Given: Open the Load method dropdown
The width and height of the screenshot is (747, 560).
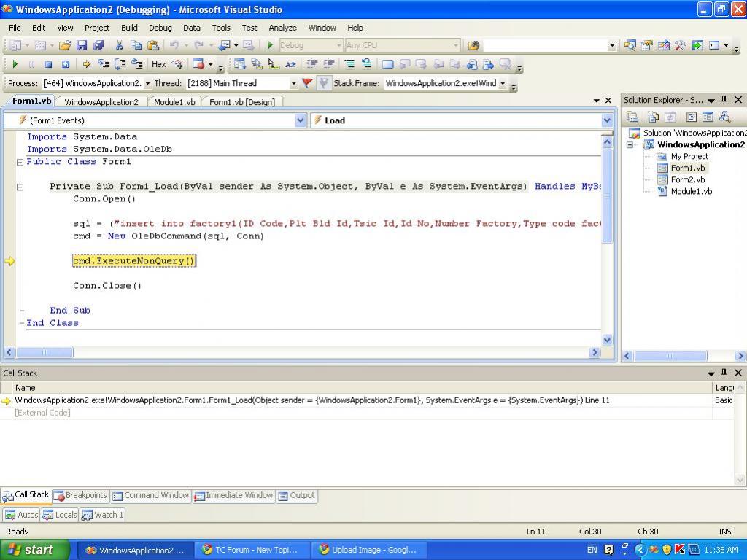Looking at the screenshot, I should [x=607, y=120].
